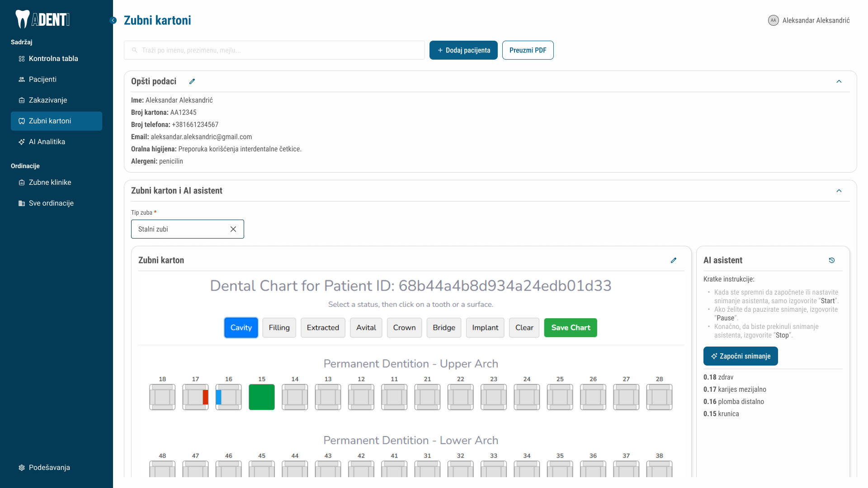Screen dimensions: 868x488
Task: Click upper arch tooth 24
Action: (527, 397)
